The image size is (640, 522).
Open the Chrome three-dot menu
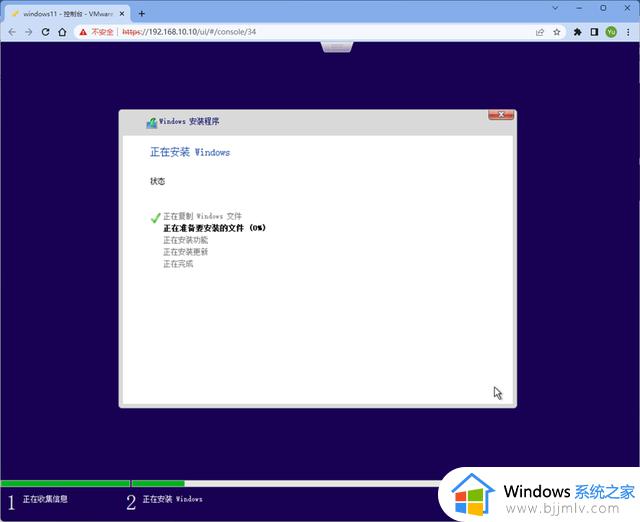[x=628, y=32]
